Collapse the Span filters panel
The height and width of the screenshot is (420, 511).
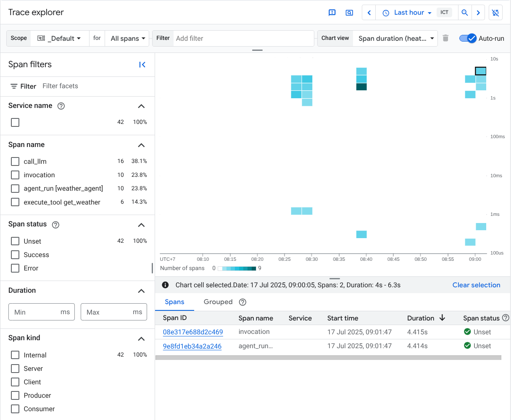[142, 65]
